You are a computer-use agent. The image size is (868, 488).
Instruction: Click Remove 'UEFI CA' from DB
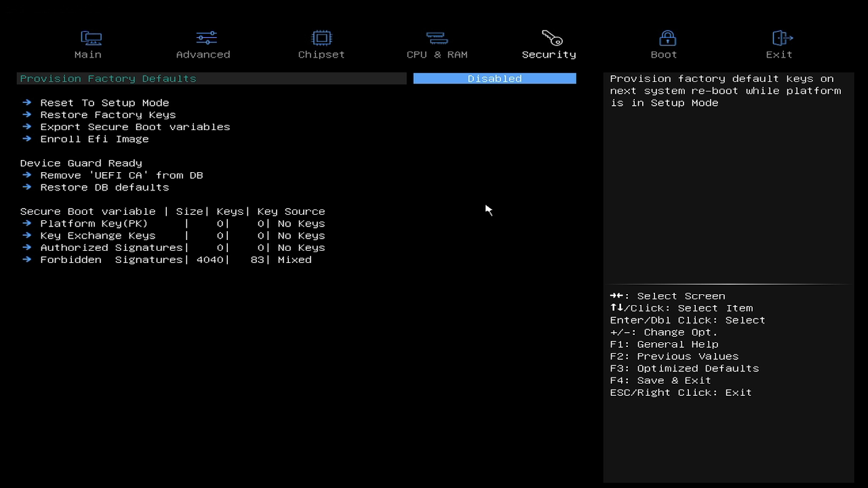121,176
